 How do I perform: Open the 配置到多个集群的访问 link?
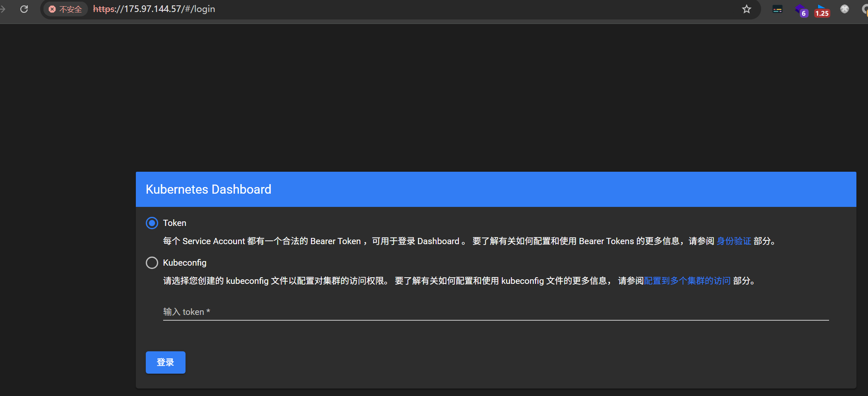pyautogui.click(x=687, y=281)
